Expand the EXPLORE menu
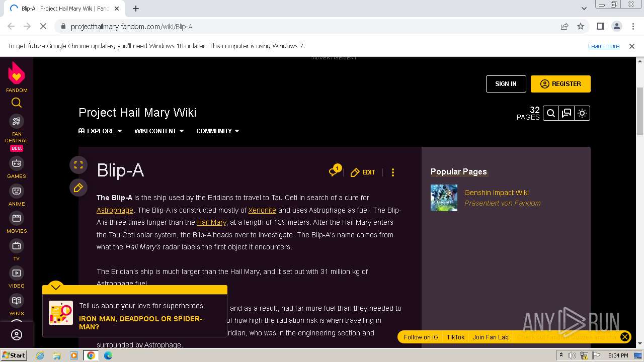Image resolution: width=644 pixels, height=362 pixels. (100, 131)
